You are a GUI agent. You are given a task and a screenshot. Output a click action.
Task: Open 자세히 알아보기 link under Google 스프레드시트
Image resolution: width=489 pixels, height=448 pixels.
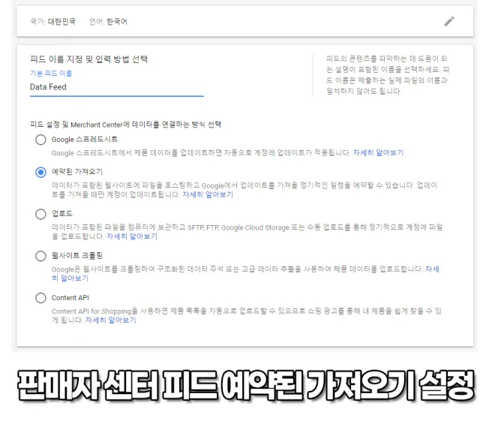coord(378,153)
